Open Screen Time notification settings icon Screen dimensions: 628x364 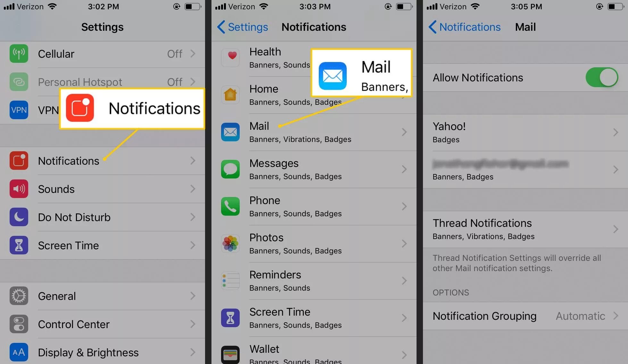231,318
